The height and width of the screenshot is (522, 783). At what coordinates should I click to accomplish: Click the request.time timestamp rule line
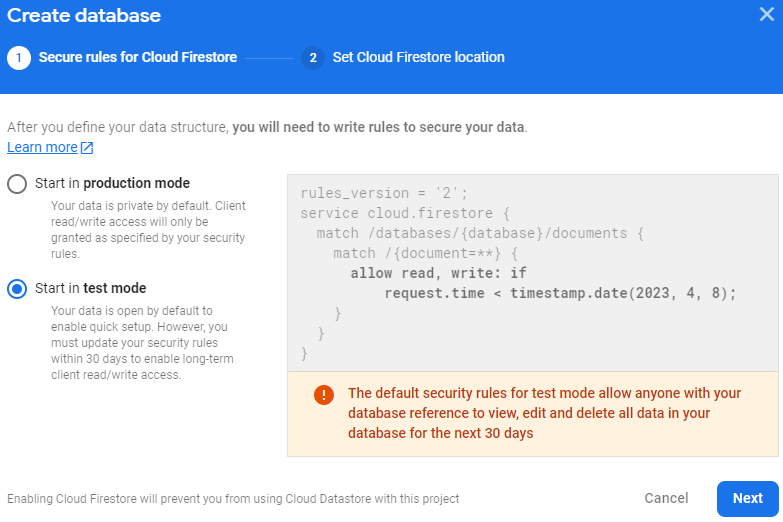coord(560,293)
